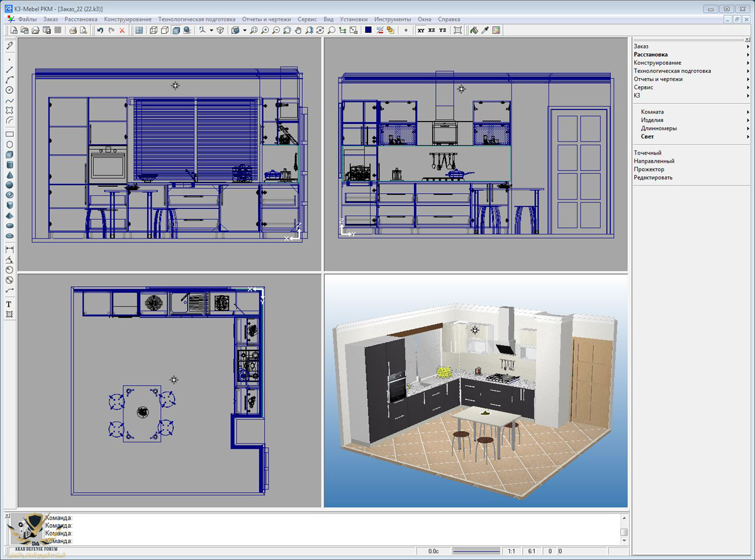This screenshot has height=560, width=755.
Task: Select the rectangle drawing tool
Action: click(x=10, y=134)
